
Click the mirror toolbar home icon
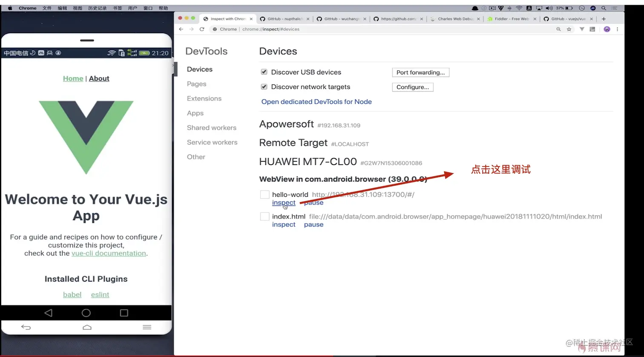point(87,327)
